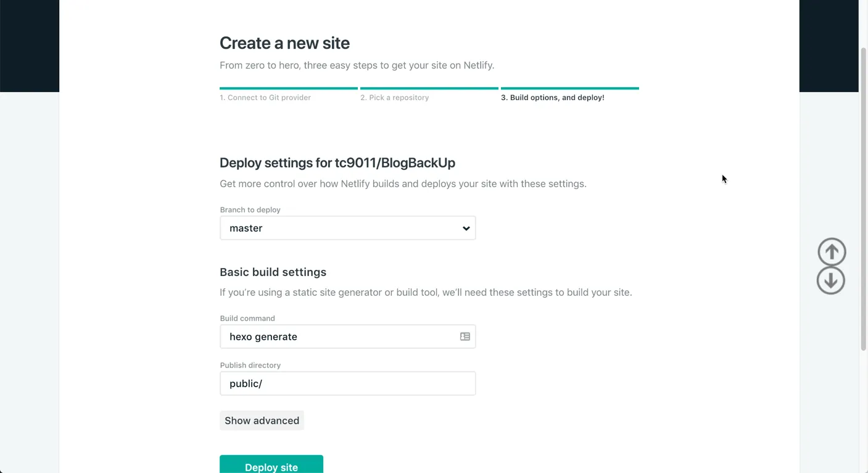Click the page's vertical scrollbar thumb
This screenshot has height=473, width=868.
coord(863,198)
